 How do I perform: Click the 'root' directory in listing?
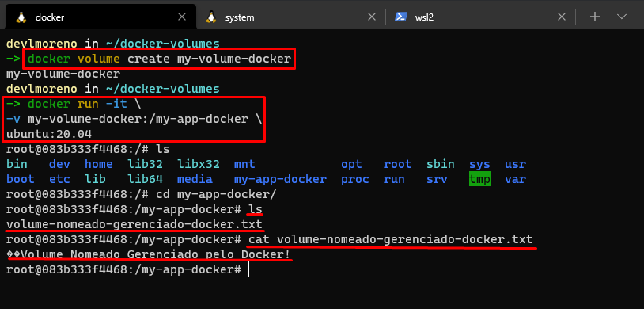click(398, 164)
